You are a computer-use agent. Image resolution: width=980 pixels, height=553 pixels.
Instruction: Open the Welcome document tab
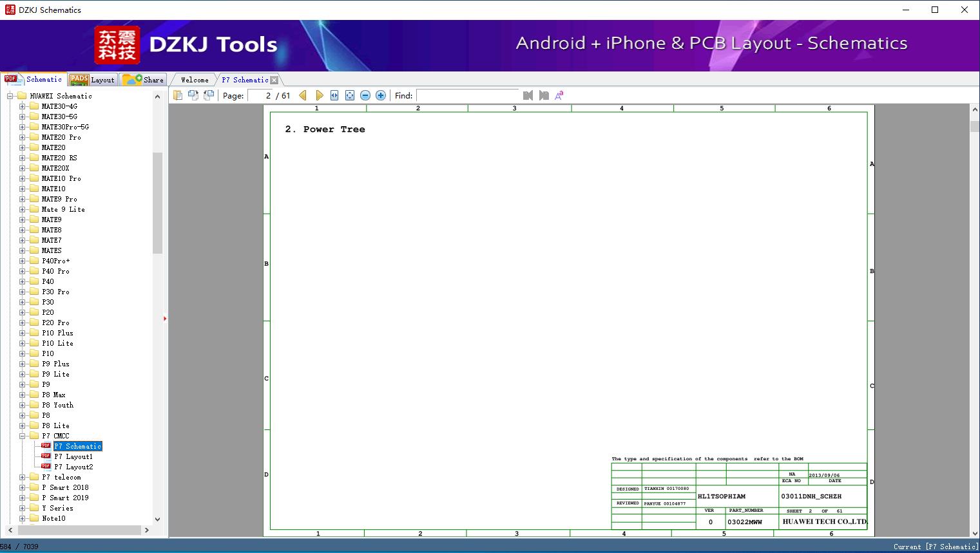click(x=195, y=80)
